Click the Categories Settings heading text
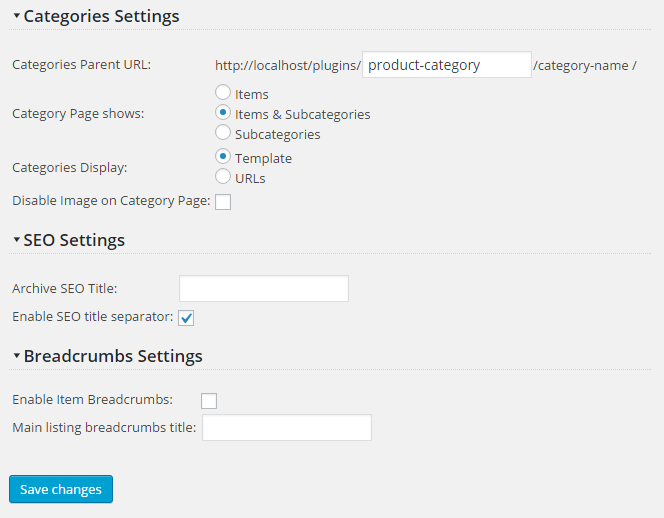The height and width of the screenshot is (518, 664). click(x=101, y=16)
